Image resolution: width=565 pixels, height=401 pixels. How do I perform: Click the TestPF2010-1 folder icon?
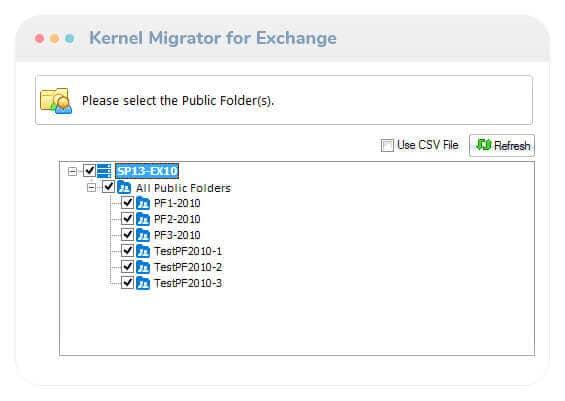(x=143, y=251)
